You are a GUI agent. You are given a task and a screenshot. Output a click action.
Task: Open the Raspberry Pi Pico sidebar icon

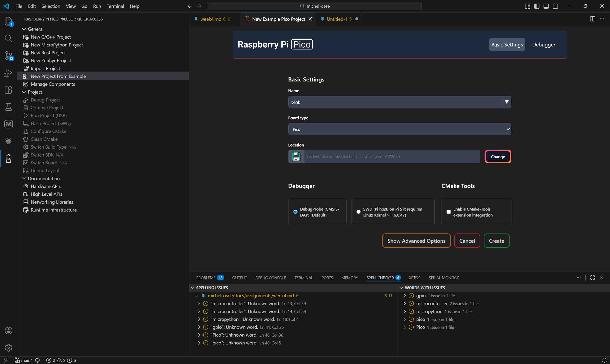click(9, 158)
